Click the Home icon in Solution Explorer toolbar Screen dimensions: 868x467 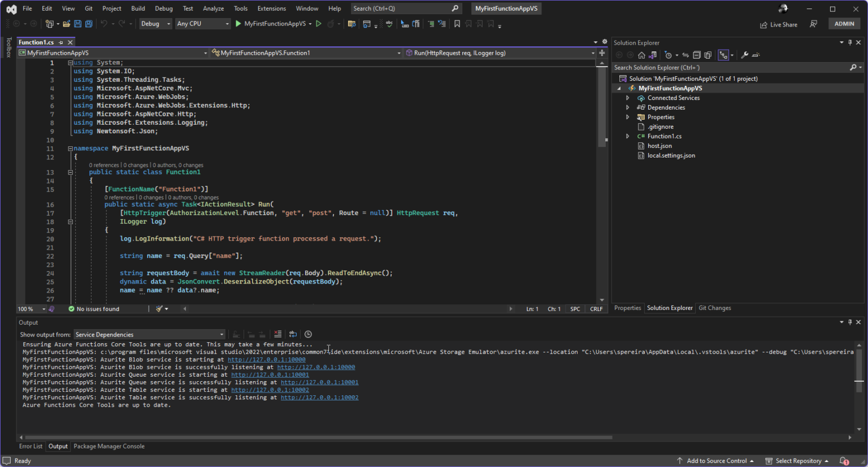641,55
